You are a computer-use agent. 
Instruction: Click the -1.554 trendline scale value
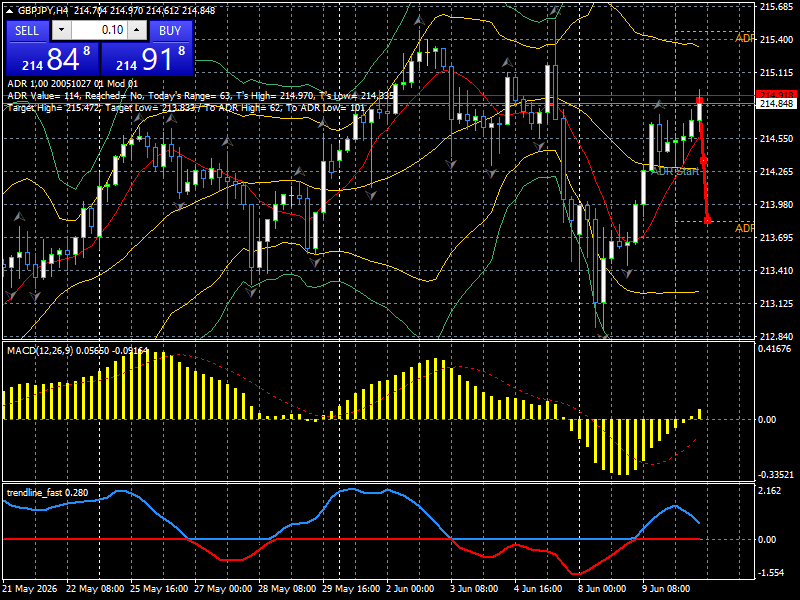(x=771, y=572)
